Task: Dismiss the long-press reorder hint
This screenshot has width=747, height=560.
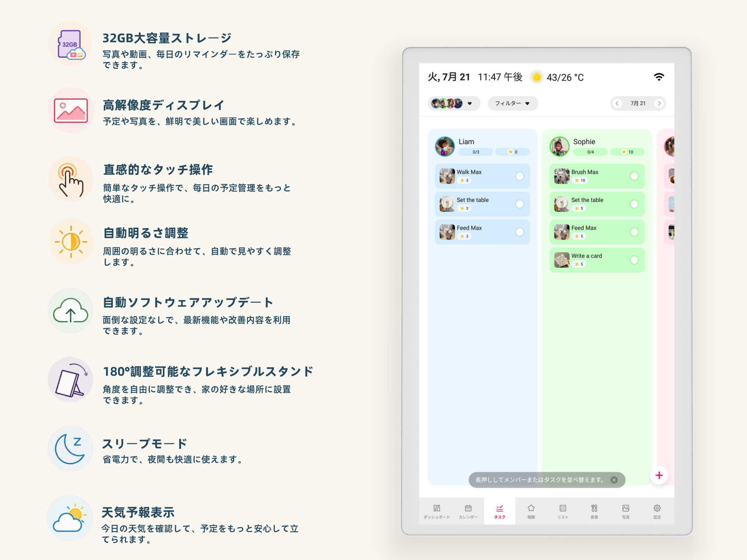Action: [614, 480]
